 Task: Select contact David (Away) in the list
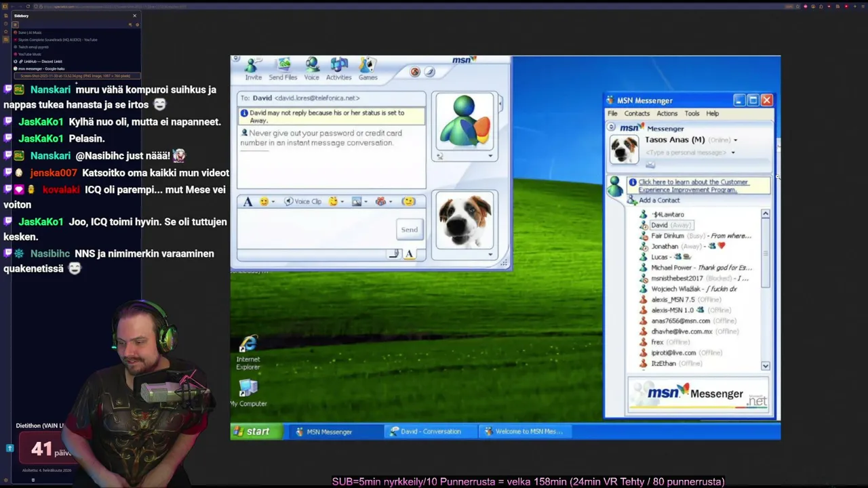pyautogui.click(x=665, y=225)
